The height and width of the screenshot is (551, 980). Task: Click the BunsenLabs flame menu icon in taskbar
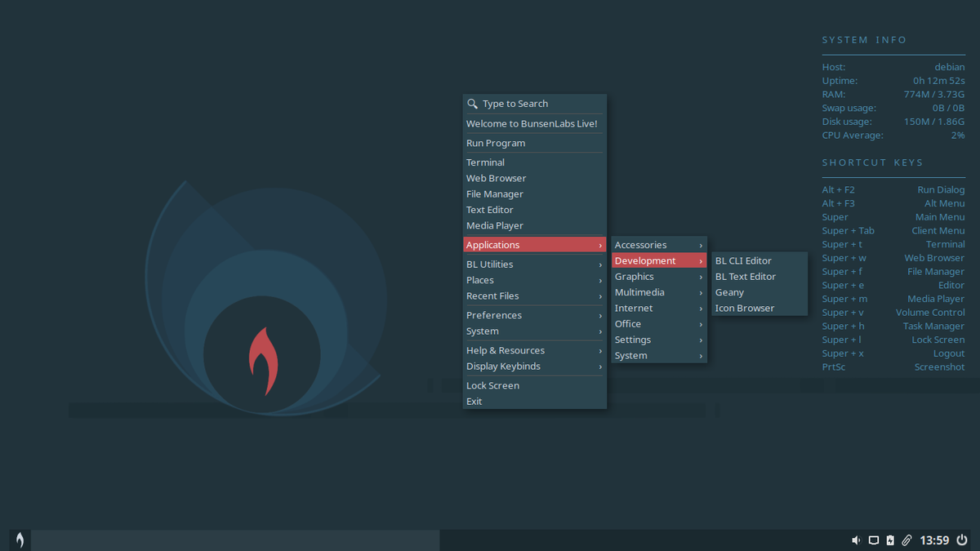pos(20,540)
